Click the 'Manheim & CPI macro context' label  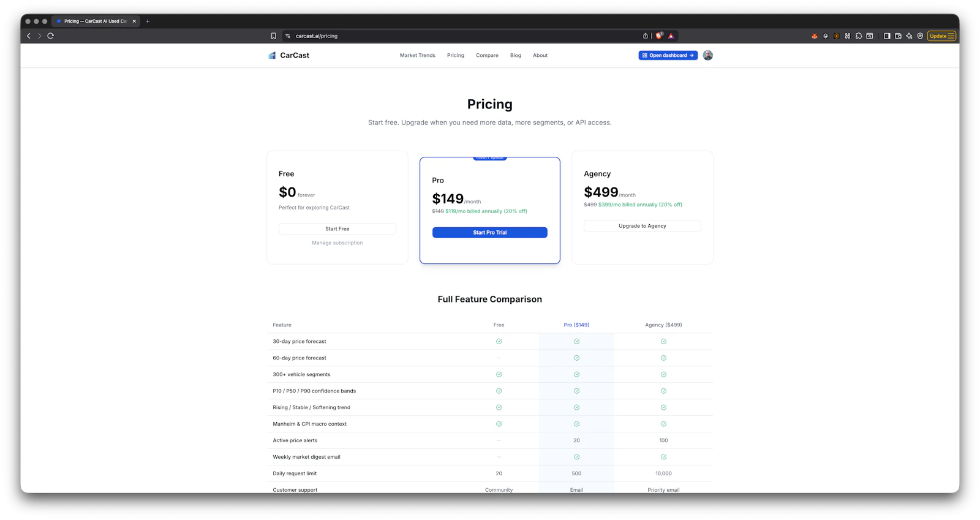pyautogui.click(x=310, y=424)
